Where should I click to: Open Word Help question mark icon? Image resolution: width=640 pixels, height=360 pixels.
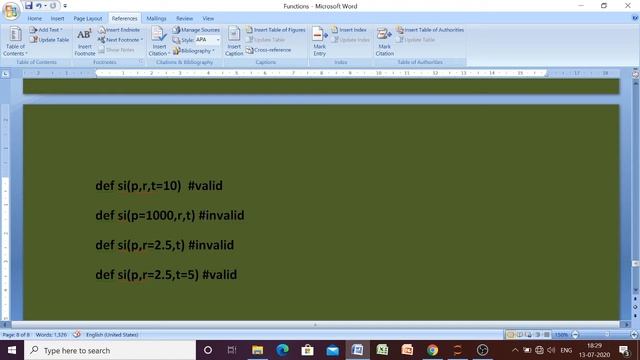click(635, 18)
